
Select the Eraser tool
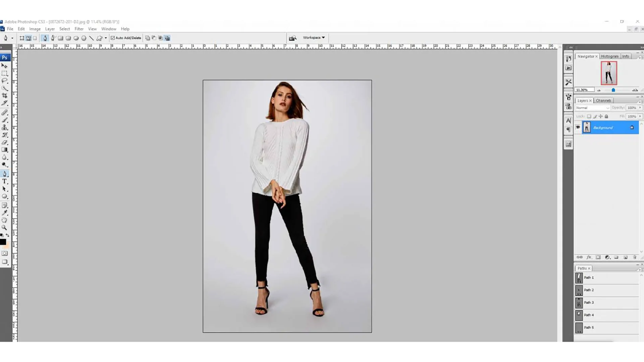pyautogui.click(x=4, y=142)
